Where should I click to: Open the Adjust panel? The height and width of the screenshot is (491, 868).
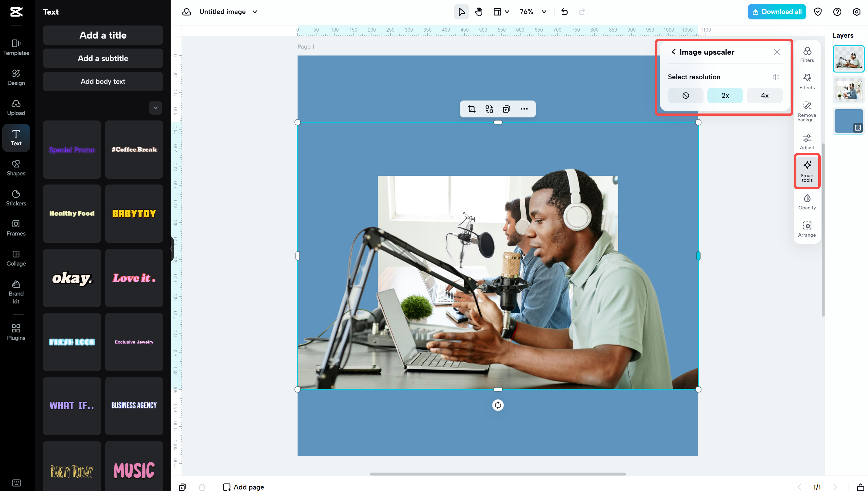(807, 142)
